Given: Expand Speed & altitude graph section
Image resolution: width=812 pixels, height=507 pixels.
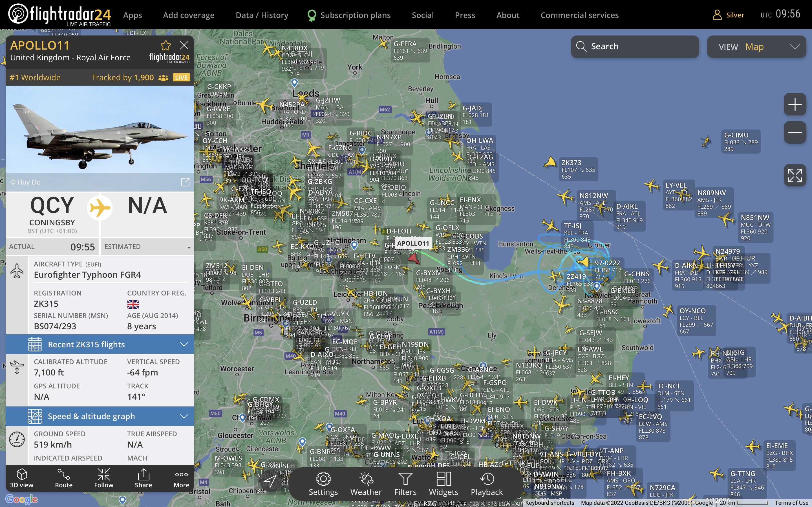Looking at the screenshot, I should click(x=100, y=416).
